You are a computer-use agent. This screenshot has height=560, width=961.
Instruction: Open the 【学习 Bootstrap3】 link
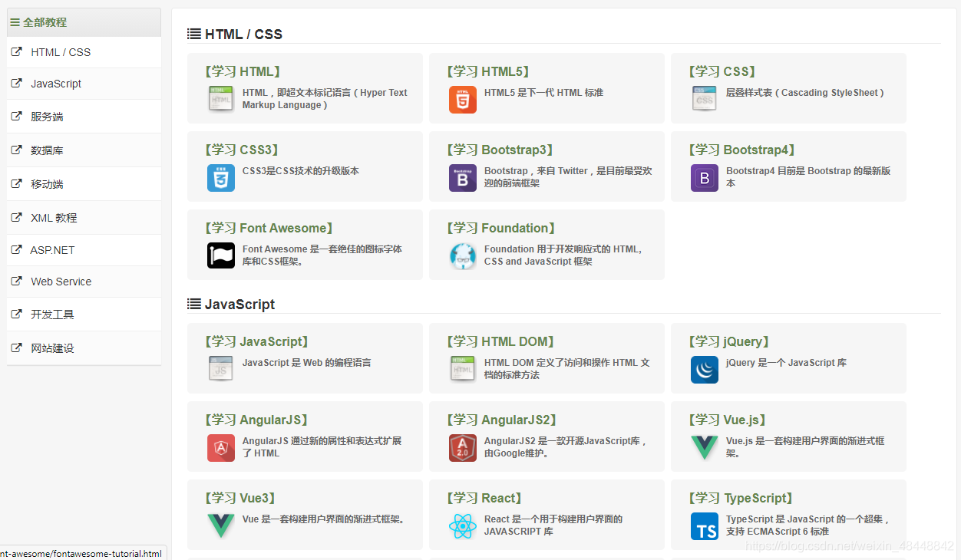click(500, 150)
